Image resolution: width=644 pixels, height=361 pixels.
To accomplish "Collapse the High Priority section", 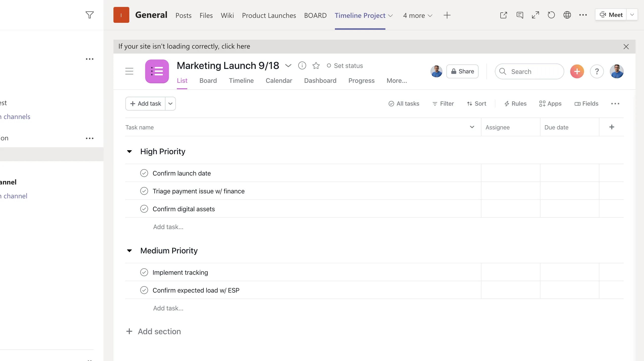I will 129,151.
